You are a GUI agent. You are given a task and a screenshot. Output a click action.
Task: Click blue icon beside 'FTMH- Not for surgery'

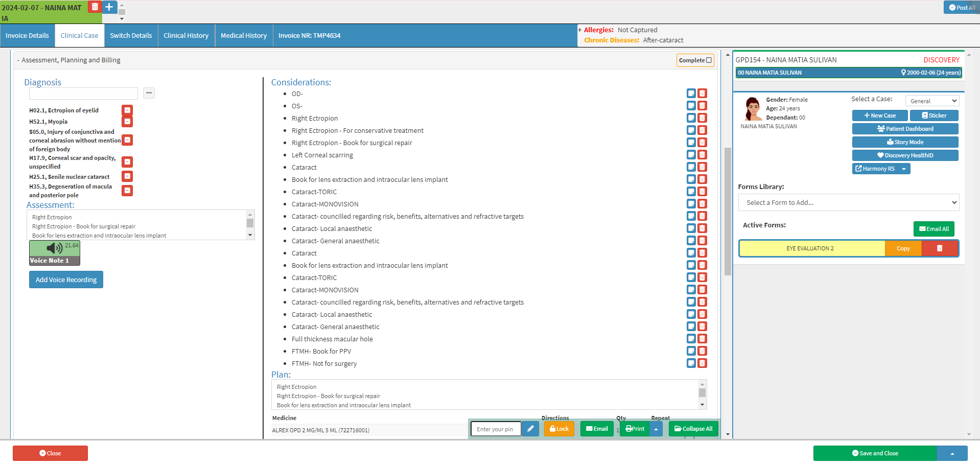coord(691,363)
